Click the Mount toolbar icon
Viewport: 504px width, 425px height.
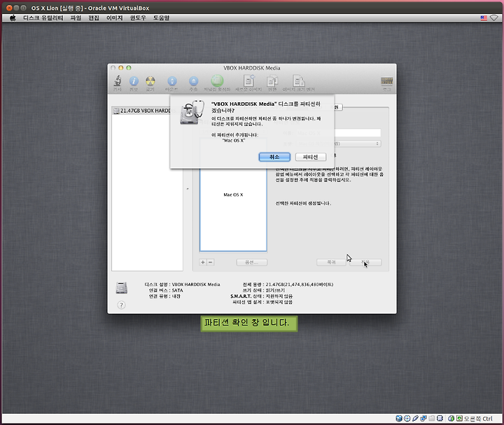tap(172, 81)
